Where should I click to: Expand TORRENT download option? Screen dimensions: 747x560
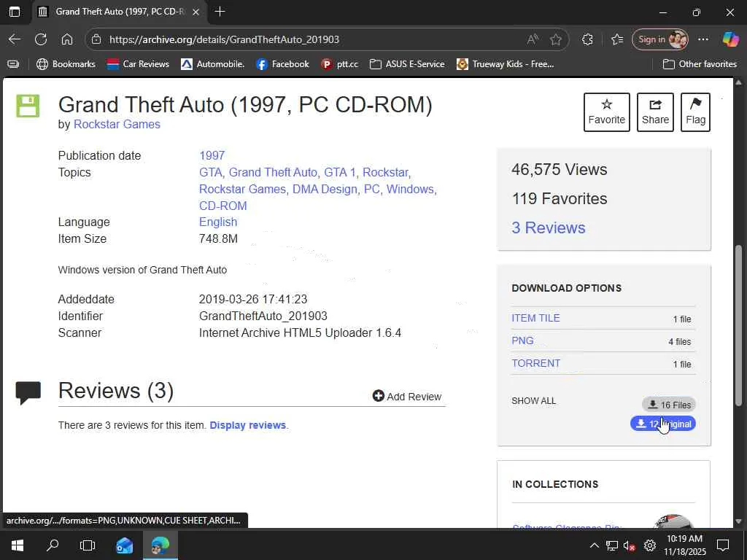tap(536, 363)
